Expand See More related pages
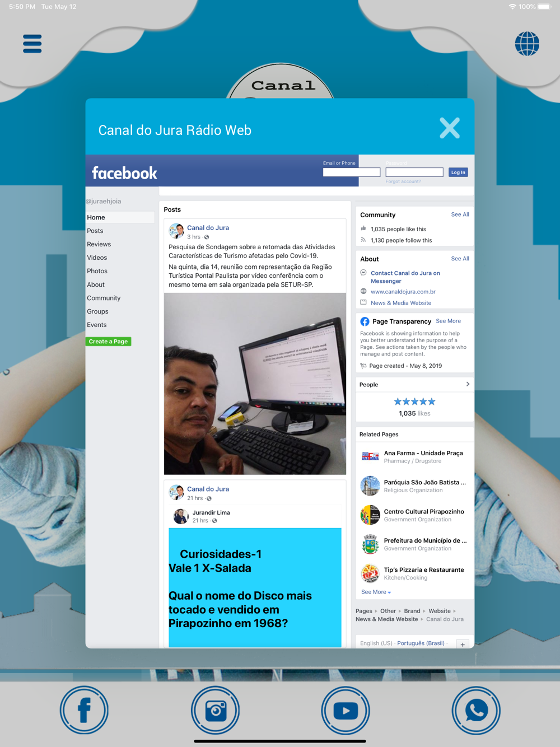The height and width of the screenshot is (747, 560). tap(376, 592)
